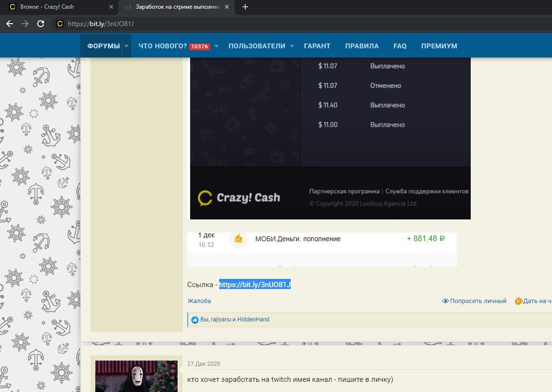Switch to the 'Browse - Crazy! Cash' tab
552x392 pixels.
click(59, 7)
